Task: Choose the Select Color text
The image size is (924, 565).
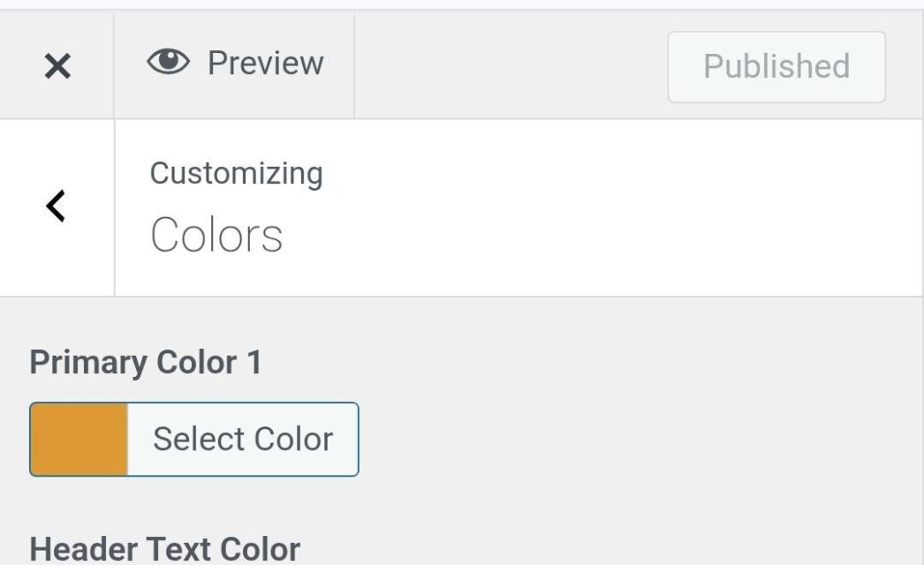Action: [242, 440]
